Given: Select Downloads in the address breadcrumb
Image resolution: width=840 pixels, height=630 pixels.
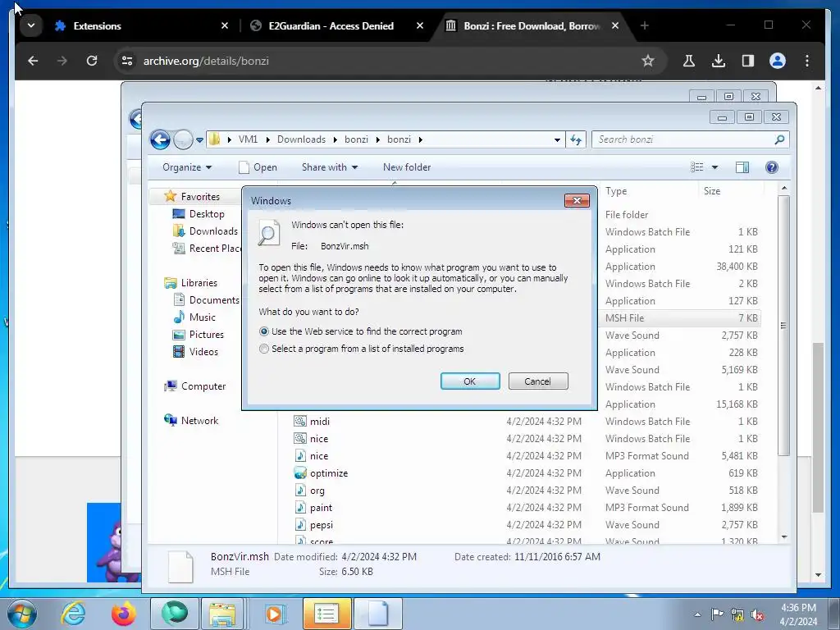Looking at the screenshot, I should [301, 139].
